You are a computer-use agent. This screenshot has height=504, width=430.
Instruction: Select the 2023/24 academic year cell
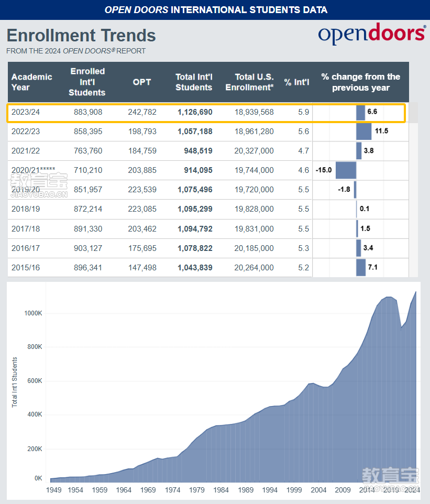[26, 112]
